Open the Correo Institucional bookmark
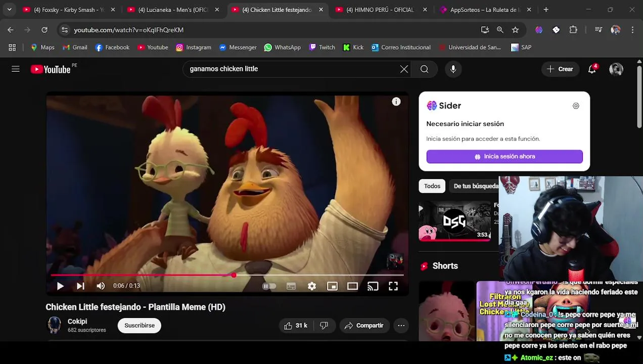The height and width of the screenshot is (364, 643). 401,48
